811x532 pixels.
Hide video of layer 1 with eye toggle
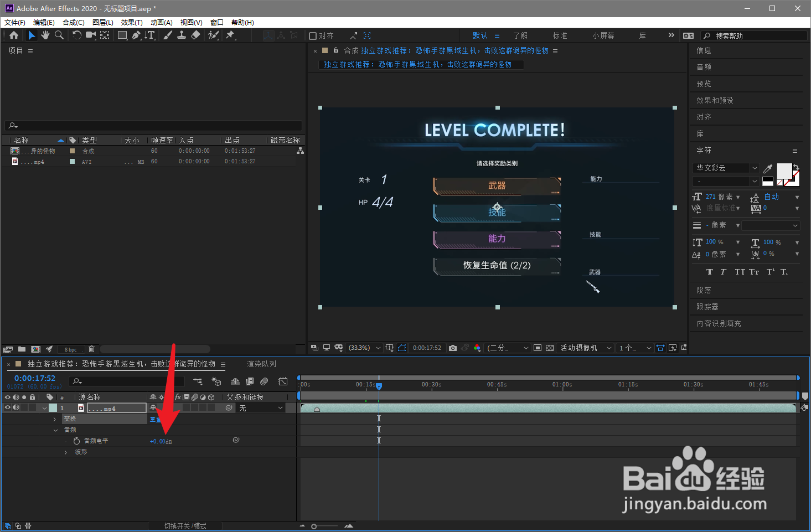click(8, 408)
